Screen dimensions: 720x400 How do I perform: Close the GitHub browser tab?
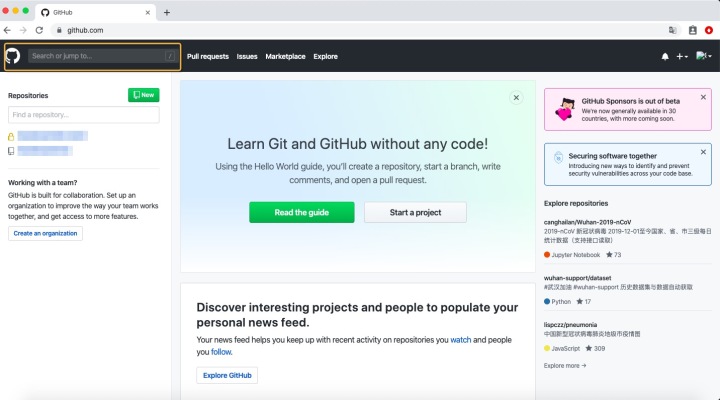click(x=147, y=12)
